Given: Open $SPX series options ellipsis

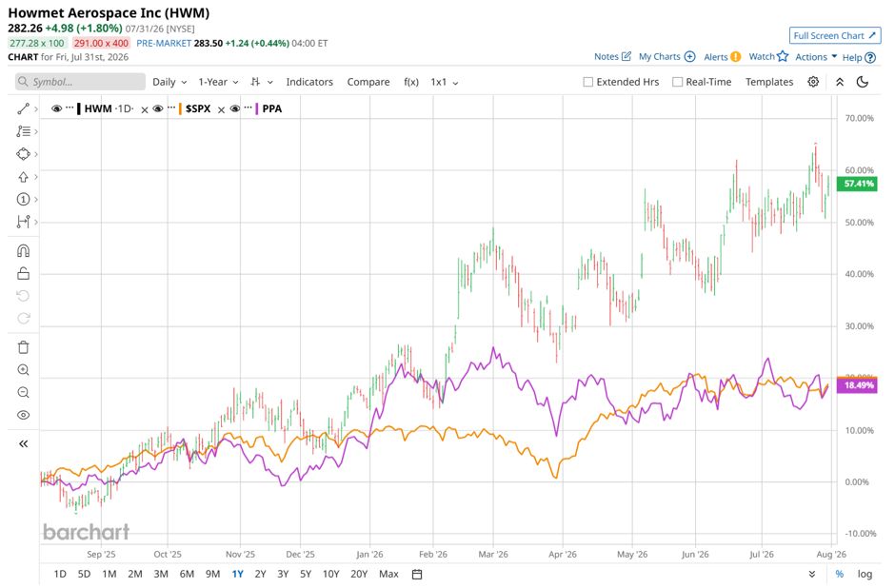Looking at the screenshot, I should [171, 108].
